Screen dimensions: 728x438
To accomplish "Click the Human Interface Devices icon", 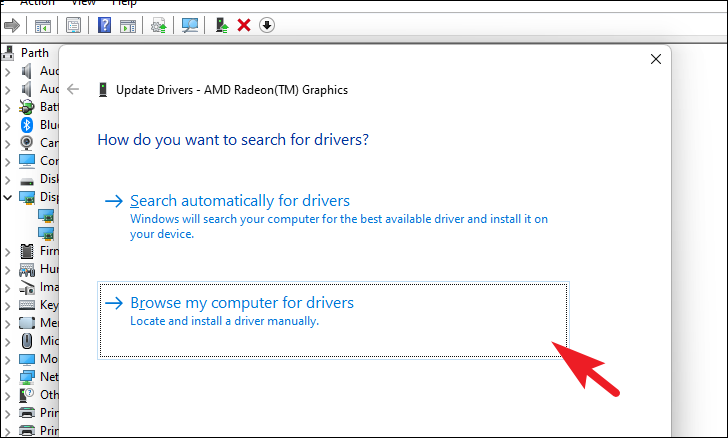I will tap(27, 269).
